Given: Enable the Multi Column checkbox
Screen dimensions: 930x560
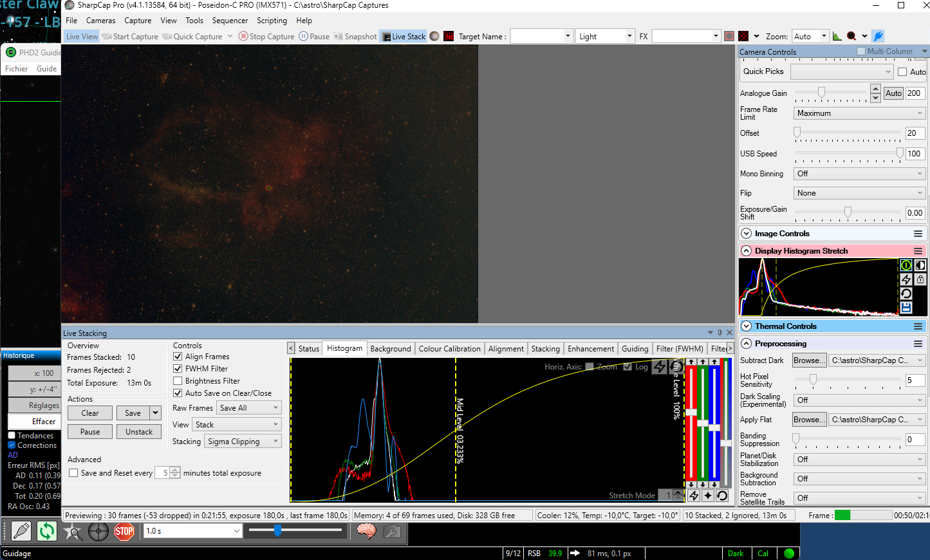Looking at the screenshot, I should click(861, 51).
